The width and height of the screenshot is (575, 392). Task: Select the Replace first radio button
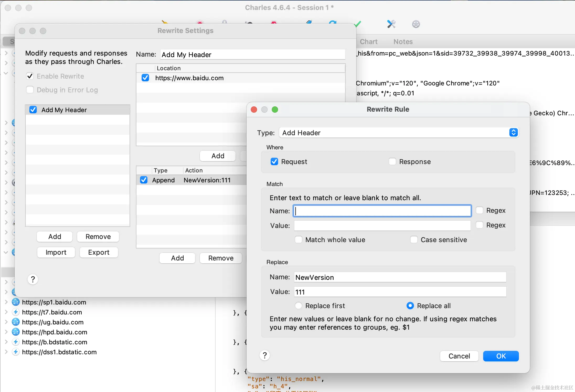coord(299,306)
